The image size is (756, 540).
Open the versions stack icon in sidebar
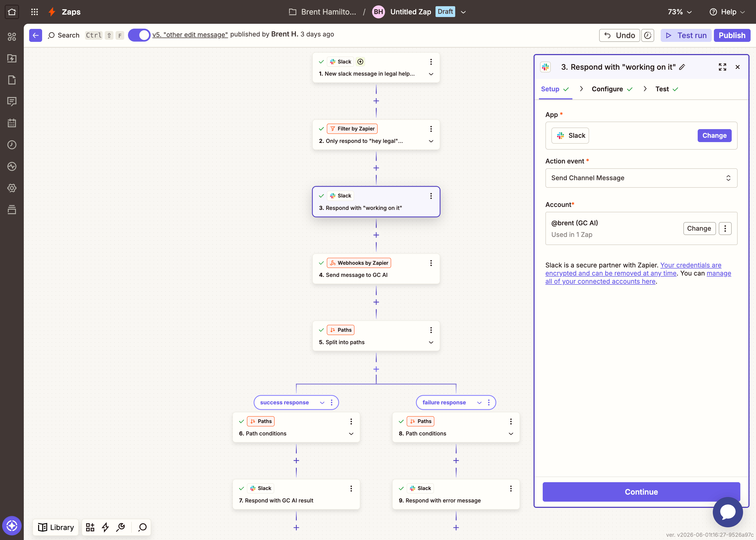pos(12,209)
